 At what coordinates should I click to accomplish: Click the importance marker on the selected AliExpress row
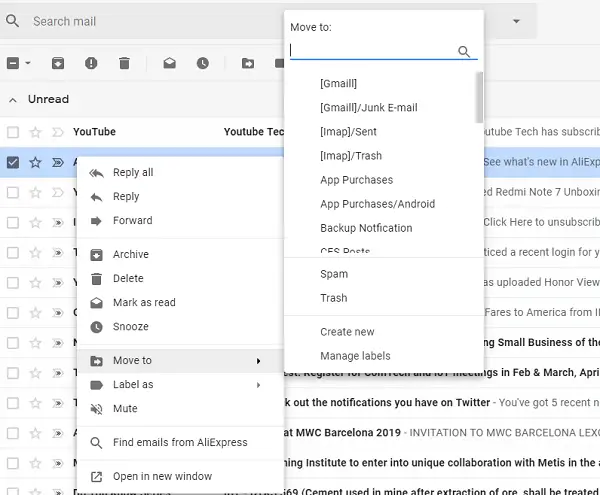point(58,163)
